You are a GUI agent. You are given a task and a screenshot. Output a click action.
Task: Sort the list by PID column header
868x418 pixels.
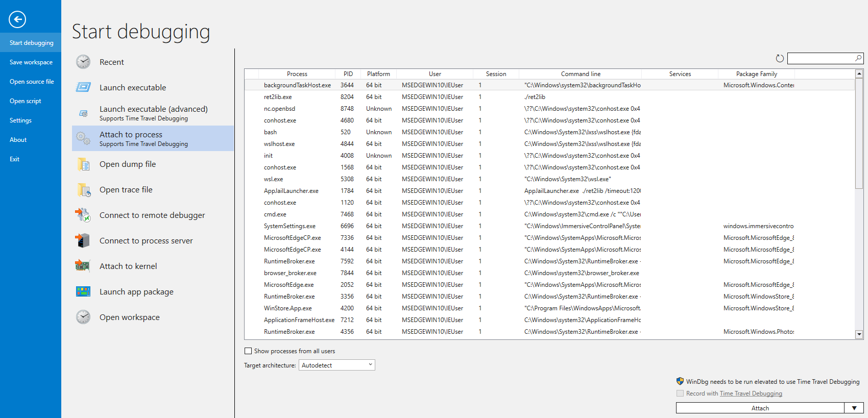click(x=348, y=74)
